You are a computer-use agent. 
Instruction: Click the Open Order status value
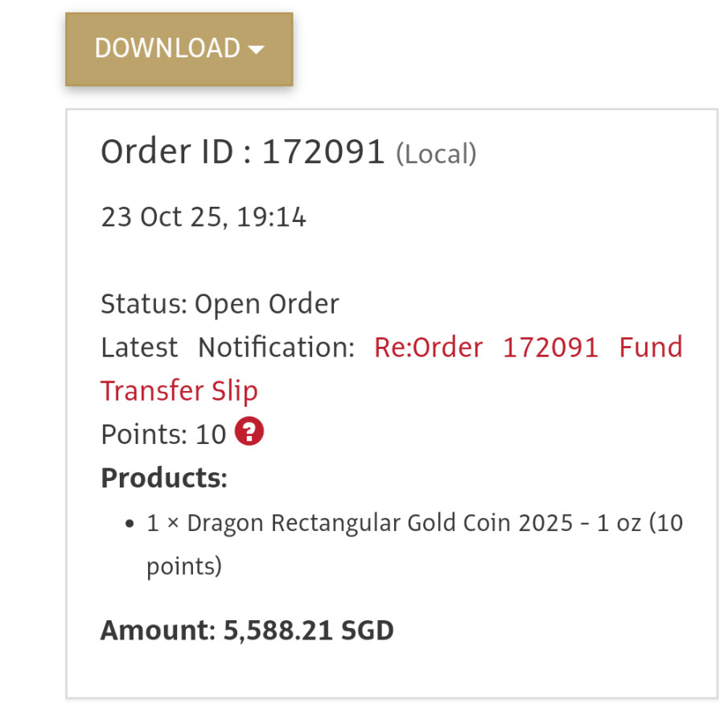(267, 304)
